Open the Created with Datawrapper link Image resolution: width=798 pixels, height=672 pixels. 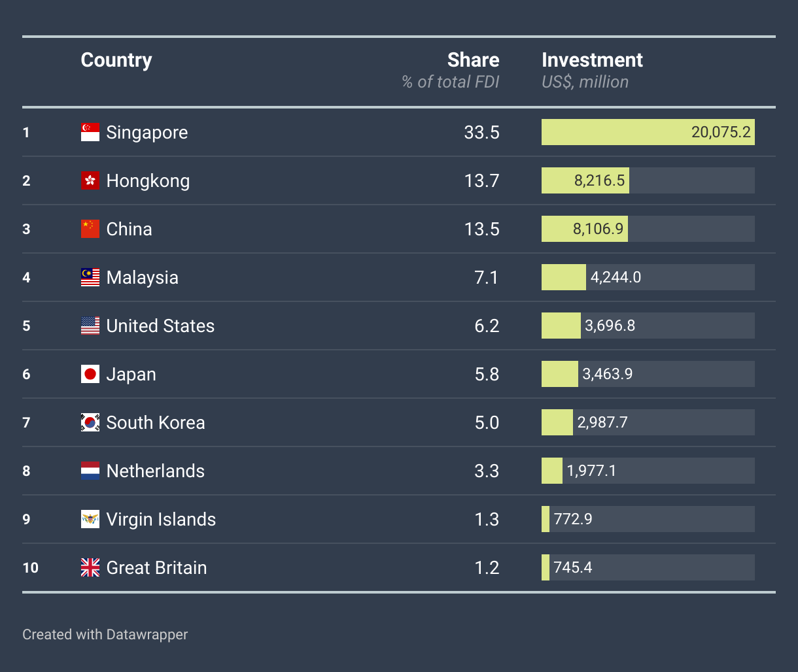[105, 634]
